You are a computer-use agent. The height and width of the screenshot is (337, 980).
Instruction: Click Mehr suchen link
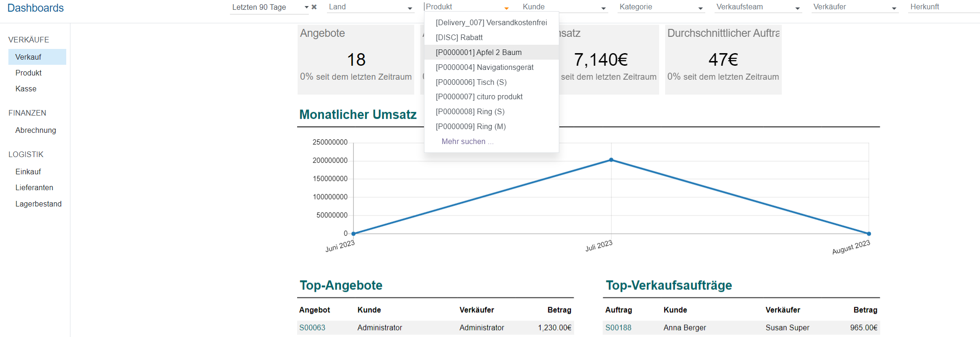(x=467, y=141)
